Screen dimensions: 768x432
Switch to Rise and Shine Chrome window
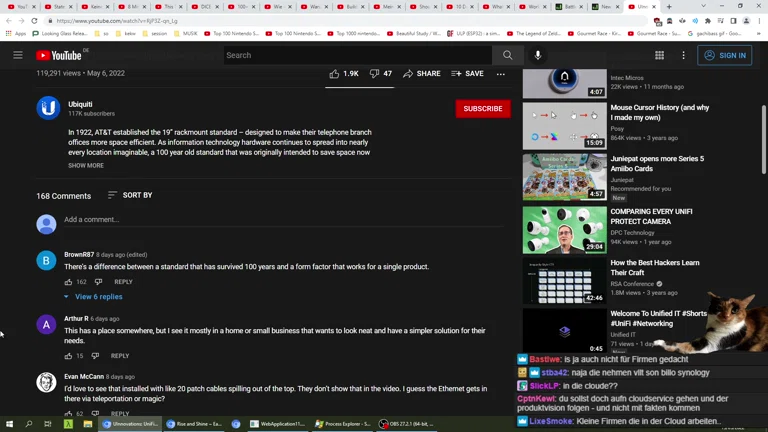pyautogui.click(x=194, y=424)
